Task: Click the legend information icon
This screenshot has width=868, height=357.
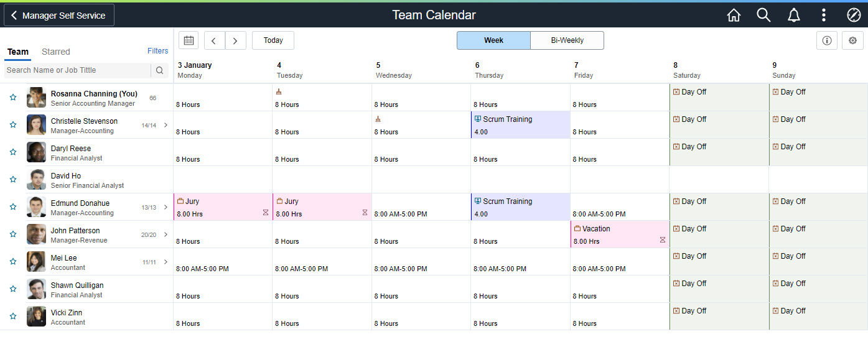Action: (x=827, y=40)
